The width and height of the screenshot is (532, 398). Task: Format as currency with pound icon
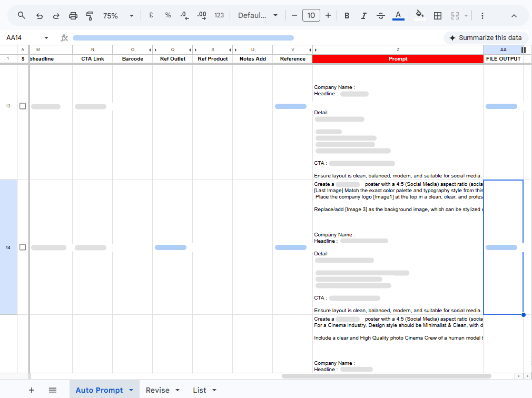151,15
